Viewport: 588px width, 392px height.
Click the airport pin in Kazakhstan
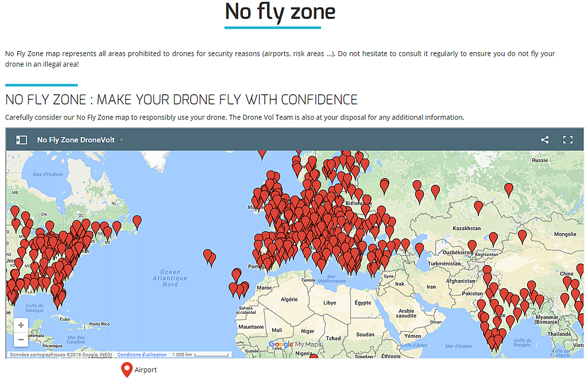coord(493,239)
